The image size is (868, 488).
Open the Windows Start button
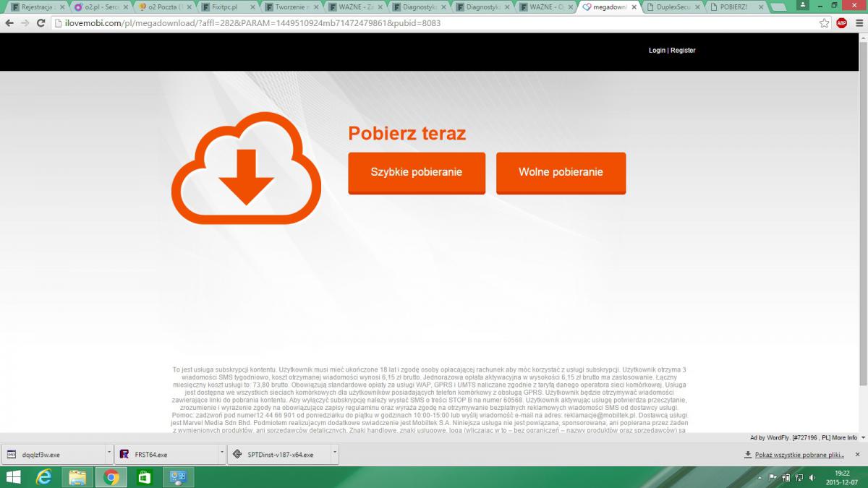pos(14,477)
